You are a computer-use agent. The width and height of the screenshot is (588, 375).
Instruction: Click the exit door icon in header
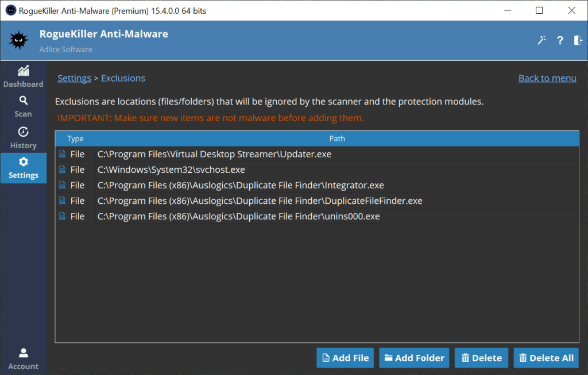[x=578, y=40]
